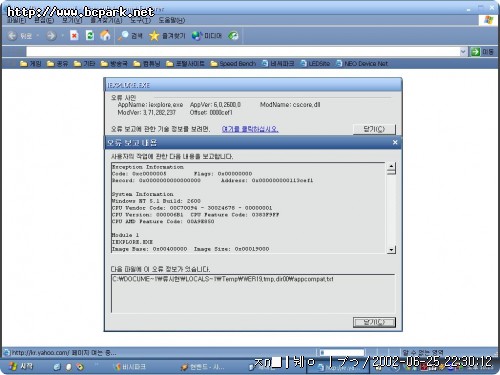Open the NEO Device Net shortcut
The height and width of the screenshot is (375, 500).
tap(362, 63)
